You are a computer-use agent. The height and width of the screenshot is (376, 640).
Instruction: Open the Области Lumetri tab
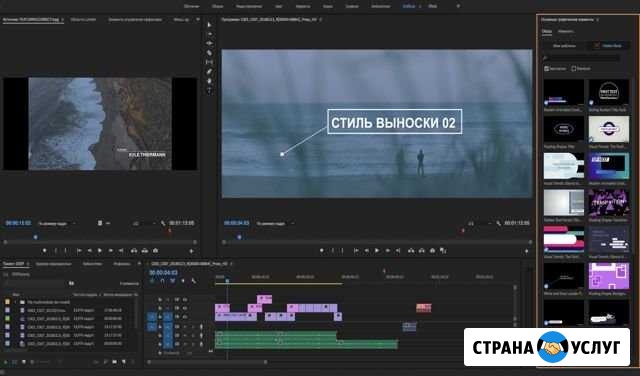coord(83,19)
